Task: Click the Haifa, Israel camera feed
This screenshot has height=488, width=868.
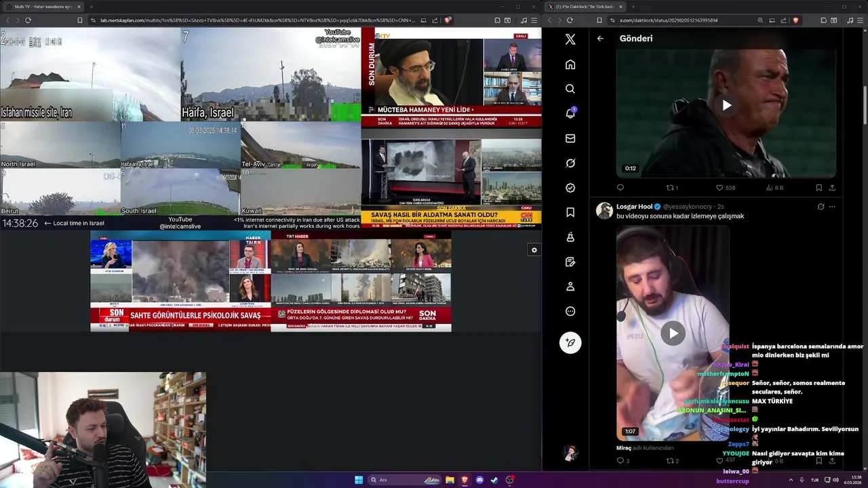Action: 271,74
